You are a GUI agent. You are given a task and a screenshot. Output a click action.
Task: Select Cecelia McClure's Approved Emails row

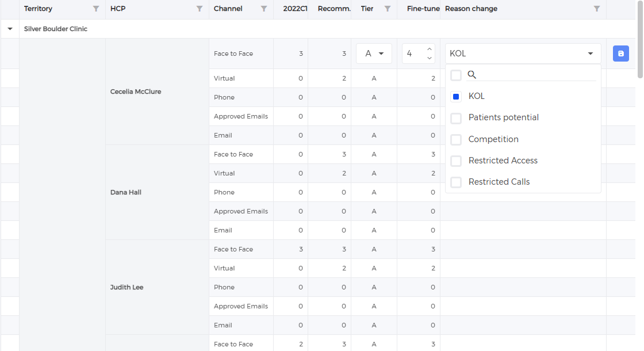click(241, 116)
